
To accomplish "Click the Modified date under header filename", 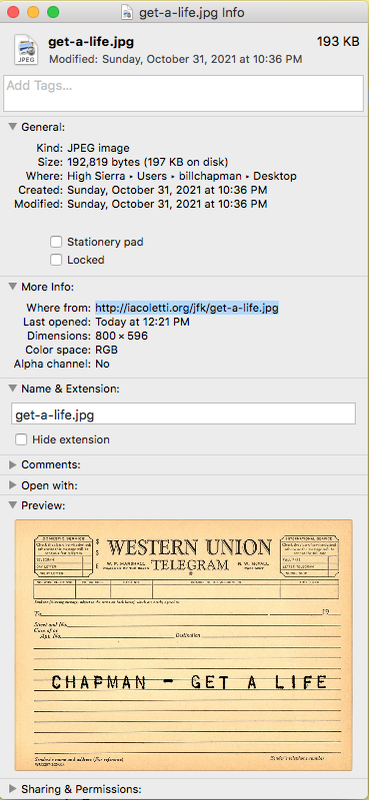I will (x=176, y=59).
